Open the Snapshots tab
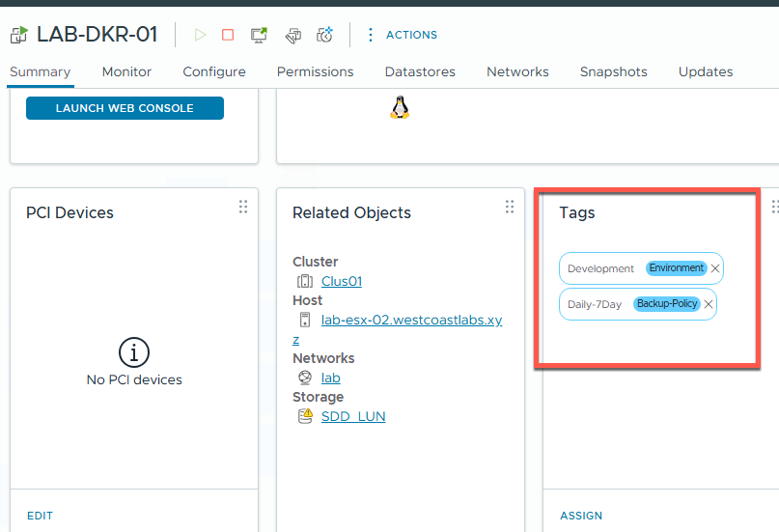 tap(613, 71)
